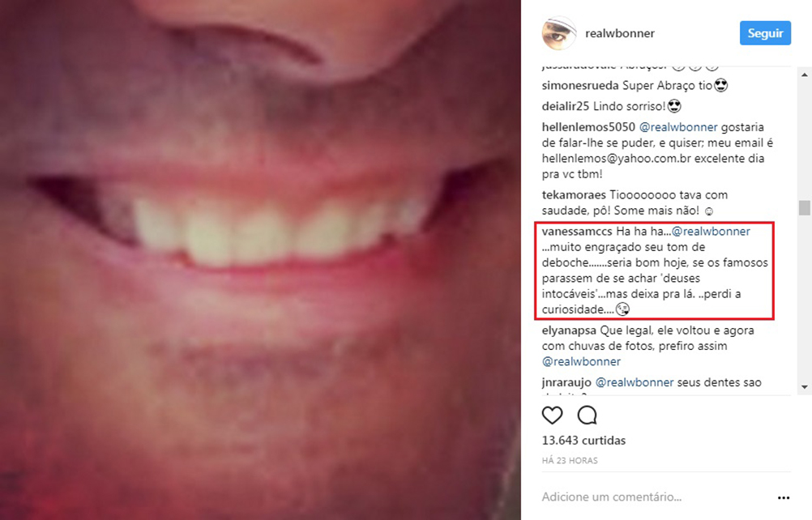Like the post with the heart icon
This screenshot has height=520, width=812.
[552, 415]
